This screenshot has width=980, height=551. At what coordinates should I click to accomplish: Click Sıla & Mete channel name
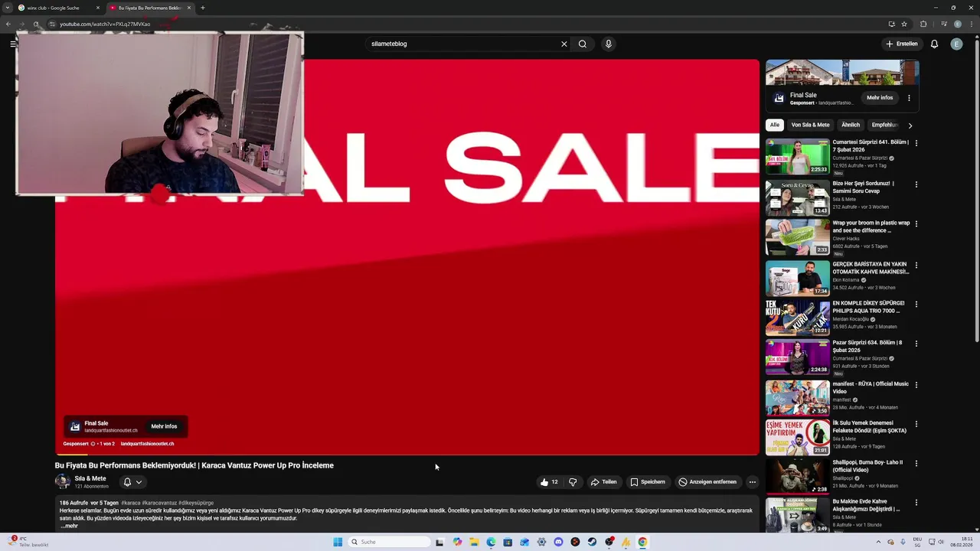point(90,478)
